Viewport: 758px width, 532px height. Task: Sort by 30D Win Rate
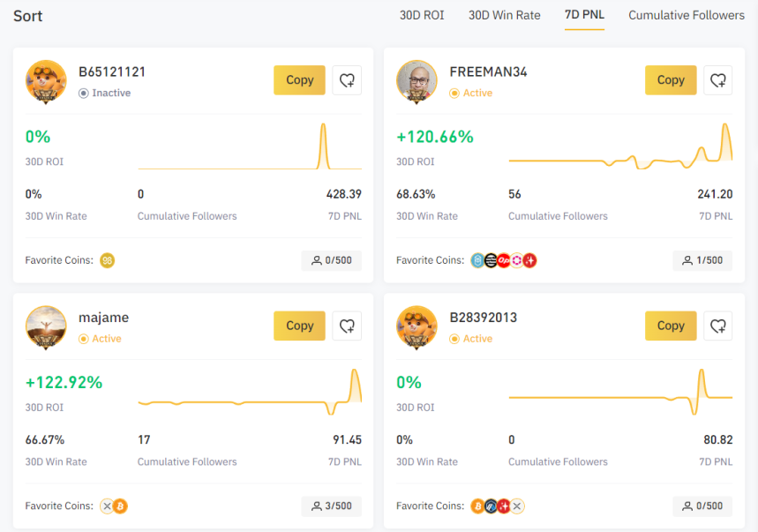[504, 16]
